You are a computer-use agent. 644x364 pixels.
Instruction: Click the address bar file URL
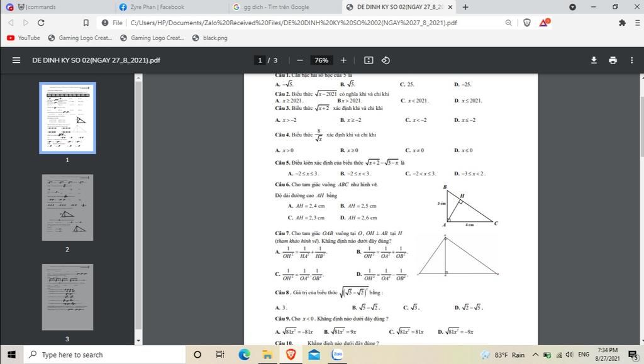pyautogui.click(x=293, y=23)
